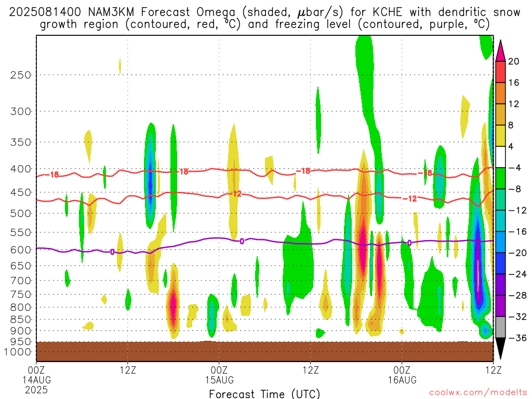Click the light blue -16 to -20 swatch

tap(500, 242)
